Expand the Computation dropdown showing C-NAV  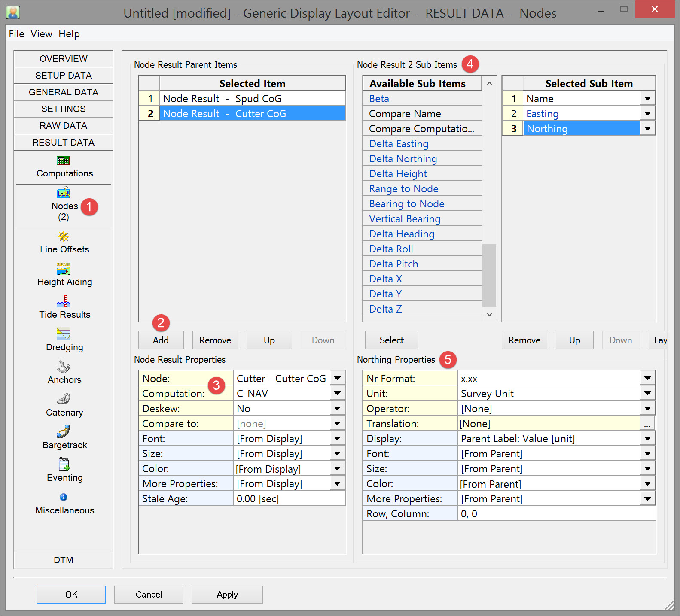click(x=338, y=394)
